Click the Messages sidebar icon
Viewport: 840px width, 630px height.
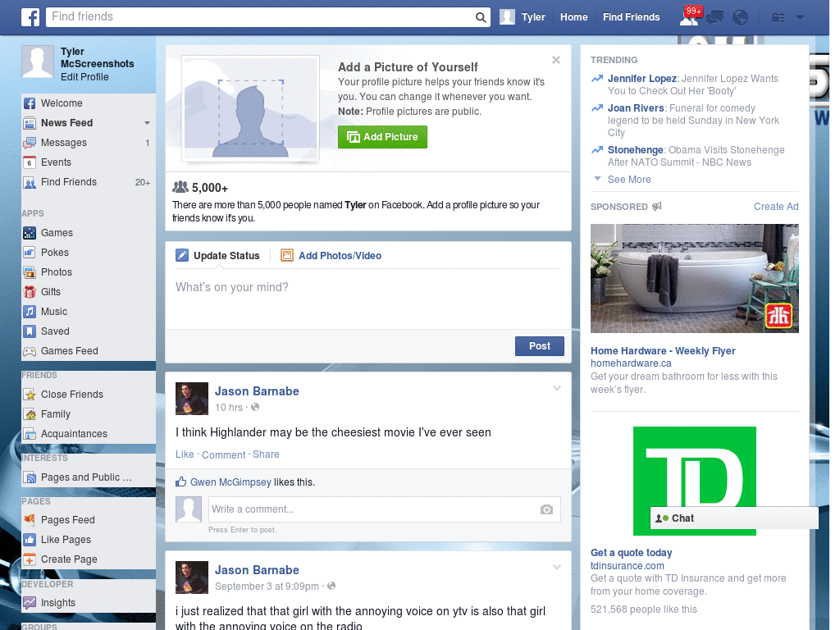(30, 143)
